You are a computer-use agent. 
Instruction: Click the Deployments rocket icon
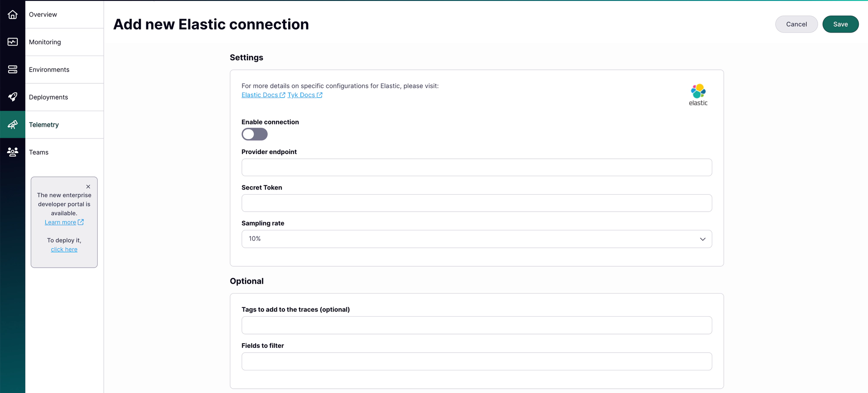point(13,97)
